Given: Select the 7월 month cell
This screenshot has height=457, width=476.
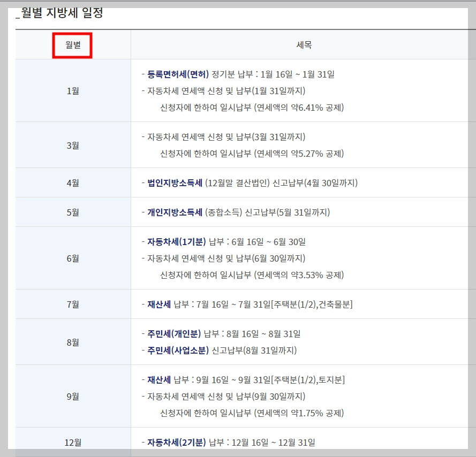Looking at the screenshot, I should [73, 304].
